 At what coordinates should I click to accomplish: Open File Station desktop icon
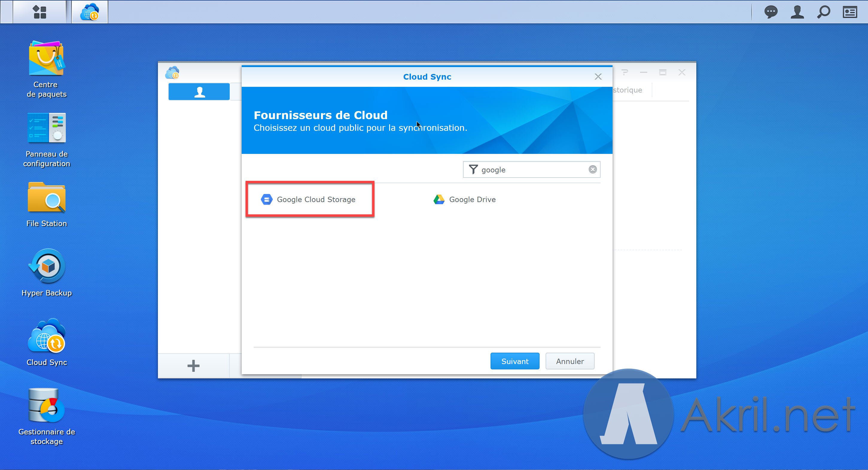[x=46, y=205]
